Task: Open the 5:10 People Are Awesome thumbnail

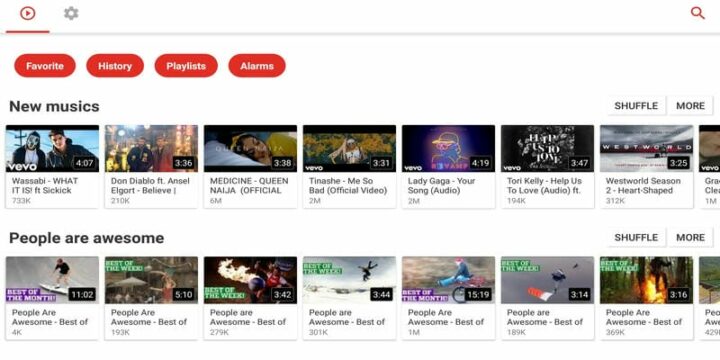Action: pos(151,280)
